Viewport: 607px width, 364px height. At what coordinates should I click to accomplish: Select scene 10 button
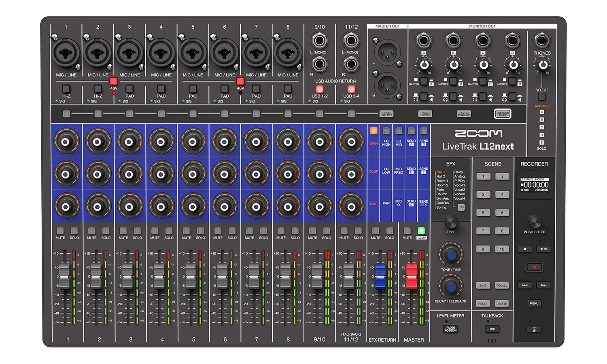[502, 249]
